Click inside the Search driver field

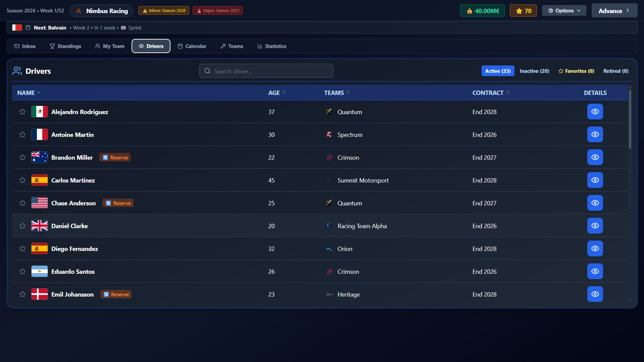click(x=268, y=71)
